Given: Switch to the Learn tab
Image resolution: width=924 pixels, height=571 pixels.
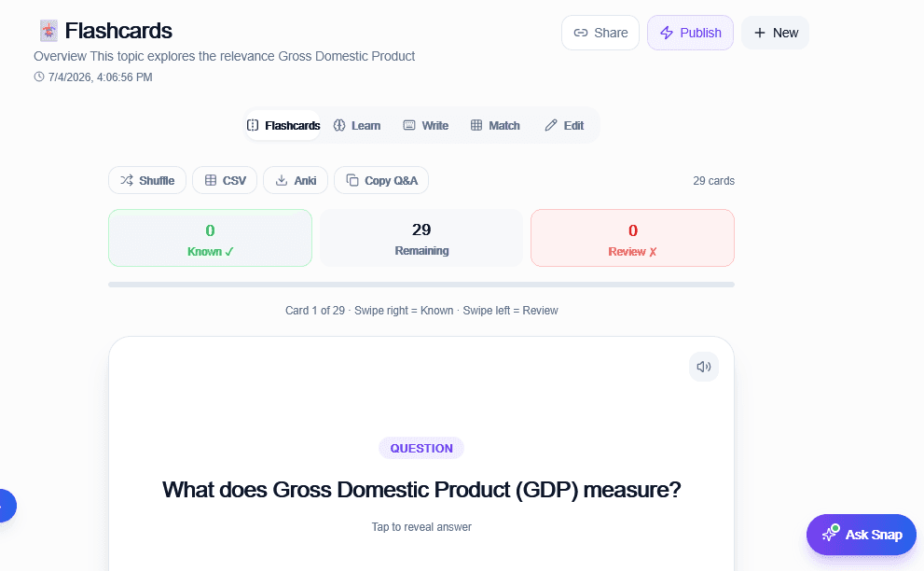Looking at the screenshot, I should tap(356, 126).
